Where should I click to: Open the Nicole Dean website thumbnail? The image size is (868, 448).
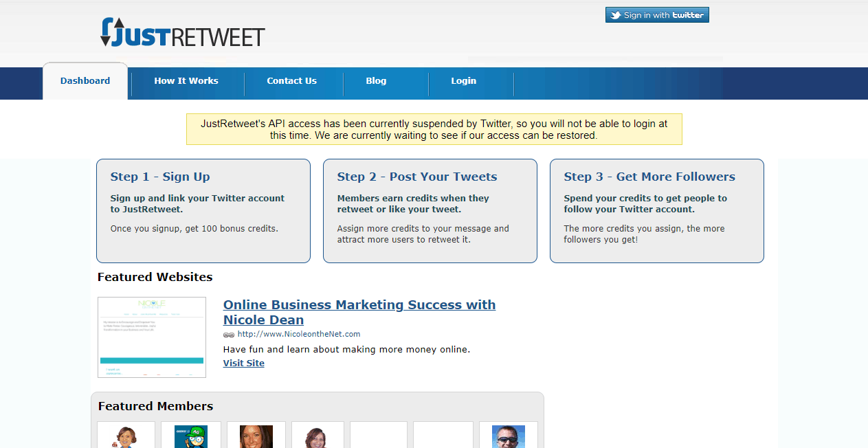tap(152, 337)
